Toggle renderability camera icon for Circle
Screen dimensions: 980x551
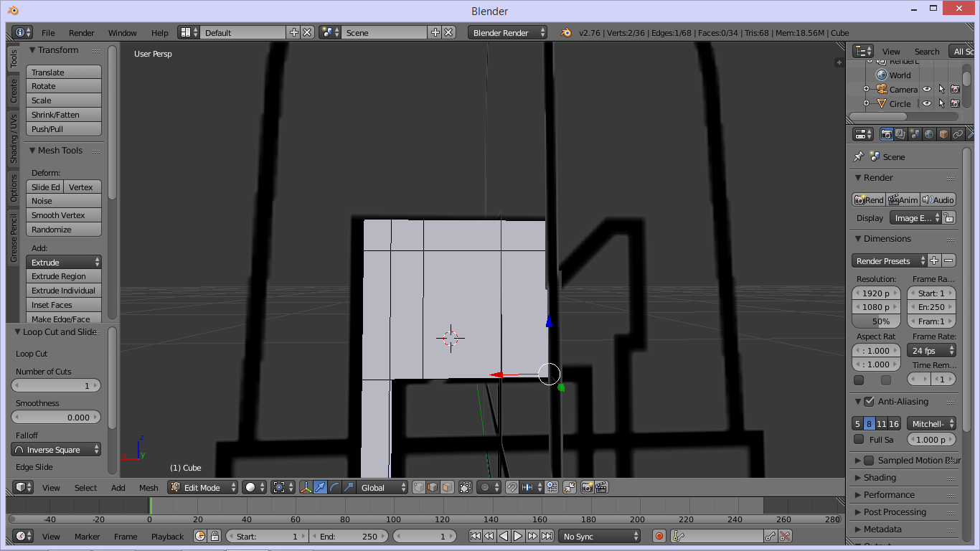(955, 103)
